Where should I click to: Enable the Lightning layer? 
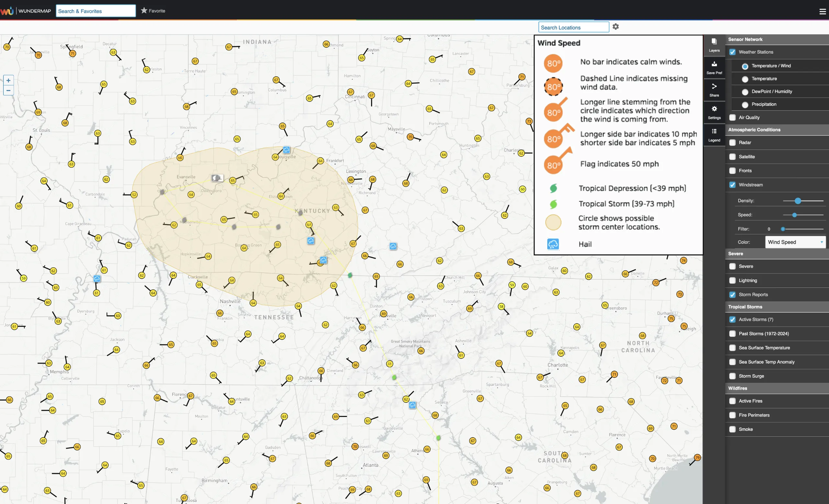coord(733,280)
